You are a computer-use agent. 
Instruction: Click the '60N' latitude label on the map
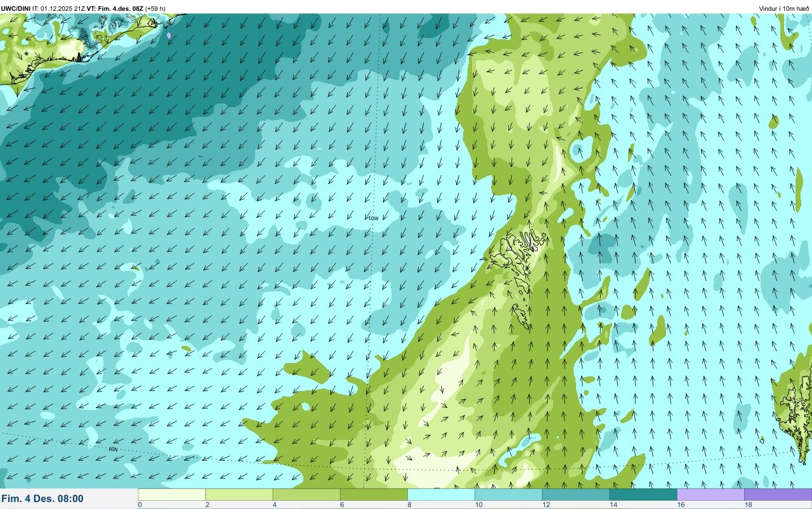(x=113, y=449)
